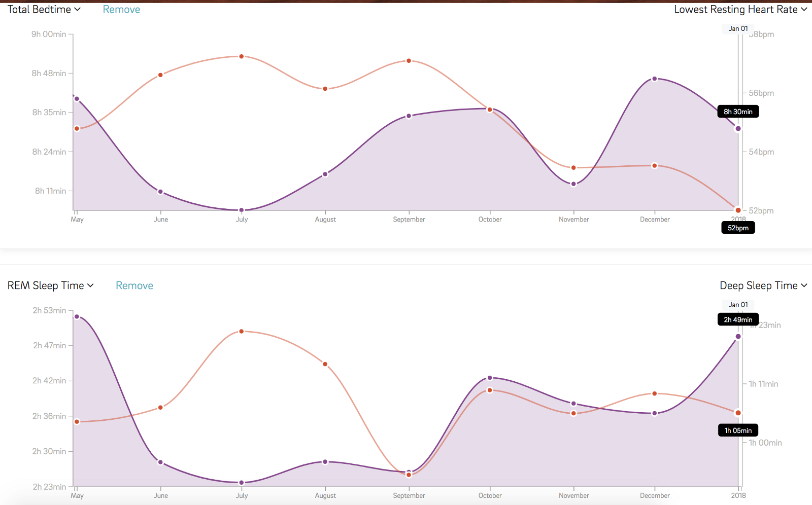812x505 pixels.
Task: Select the July heart rate data point
Action: coord(242,56)
